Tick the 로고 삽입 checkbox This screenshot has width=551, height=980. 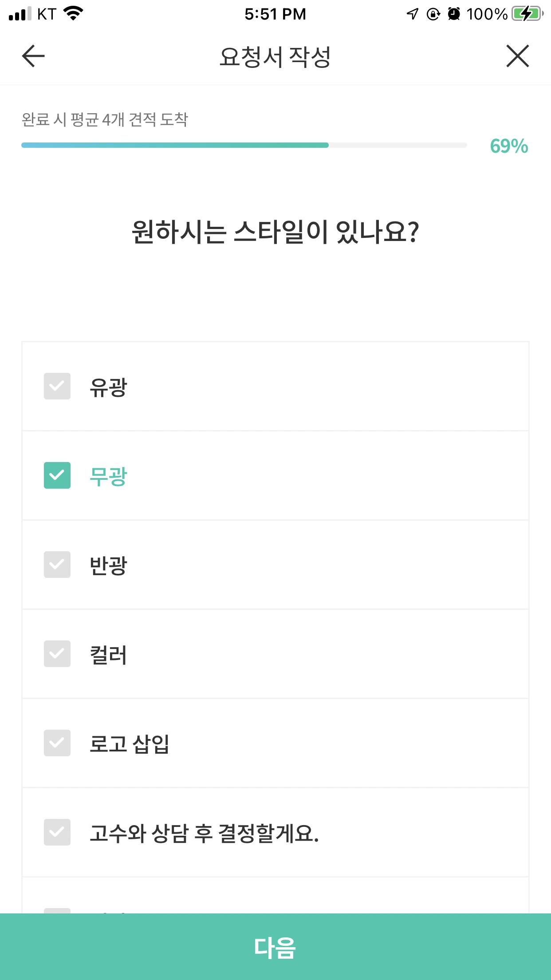[57, 743]
